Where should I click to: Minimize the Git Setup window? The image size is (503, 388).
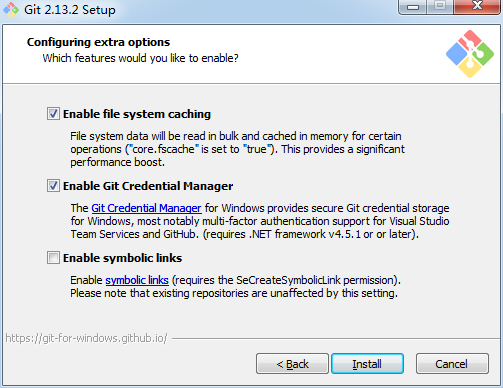tap(413, 7)
